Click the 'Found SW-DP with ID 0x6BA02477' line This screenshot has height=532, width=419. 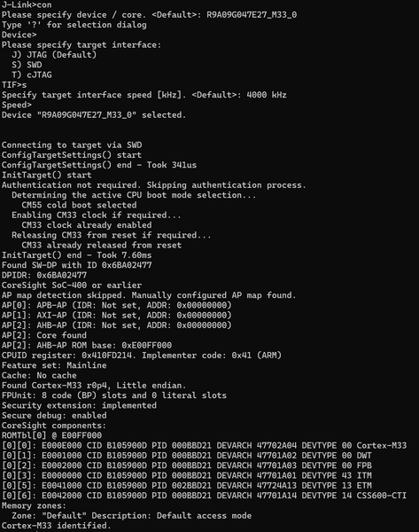(77, 265)
